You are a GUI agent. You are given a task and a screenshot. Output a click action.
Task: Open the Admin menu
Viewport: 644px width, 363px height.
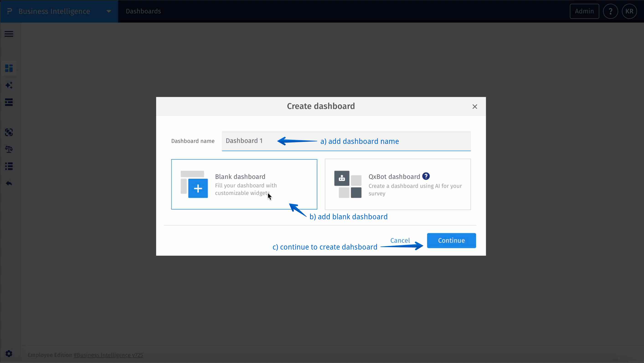tap(584, 11)
